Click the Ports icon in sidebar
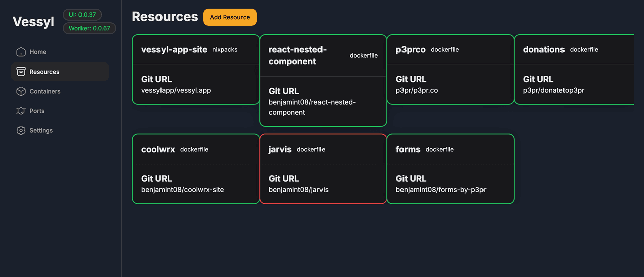 point(21,111)
